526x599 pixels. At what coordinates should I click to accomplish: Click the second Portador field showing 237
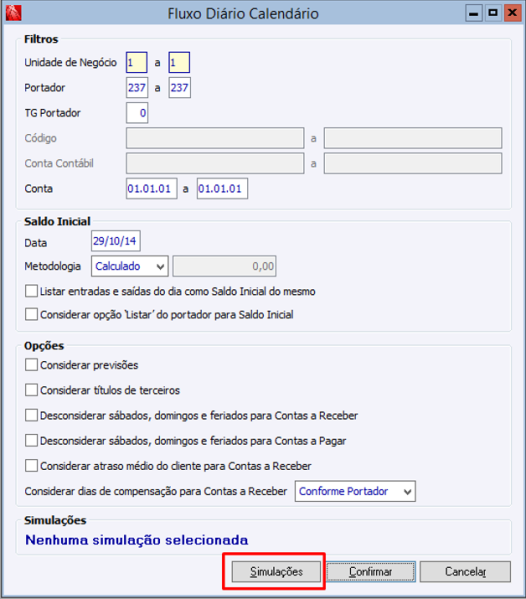180,88
